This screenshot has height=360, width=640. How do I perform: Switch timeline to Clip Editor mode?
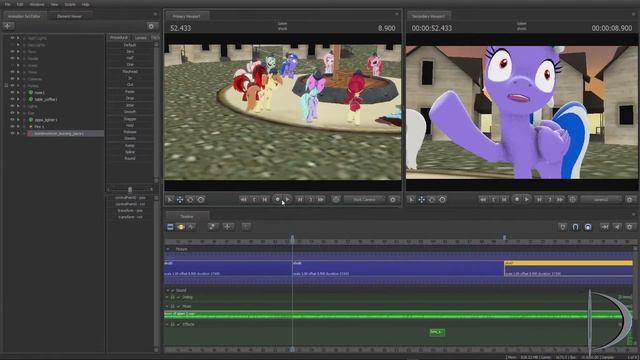pos(171,227)
